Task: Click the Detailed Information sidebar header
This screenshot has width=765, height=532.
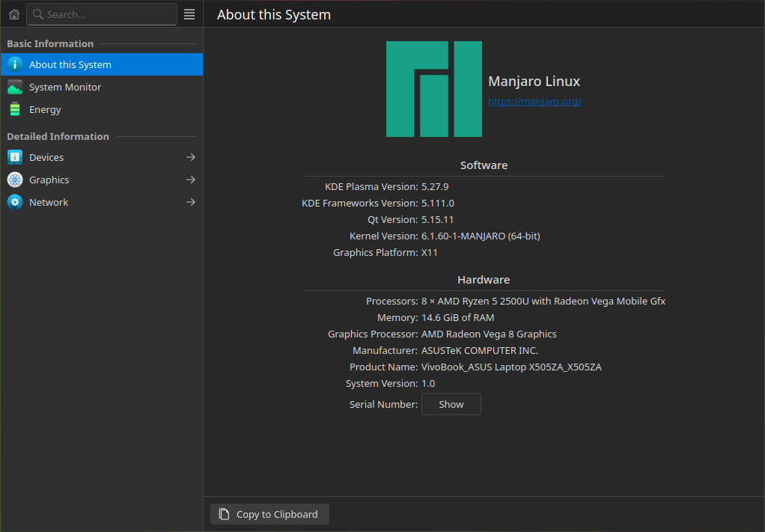Action: pos(58,136)
